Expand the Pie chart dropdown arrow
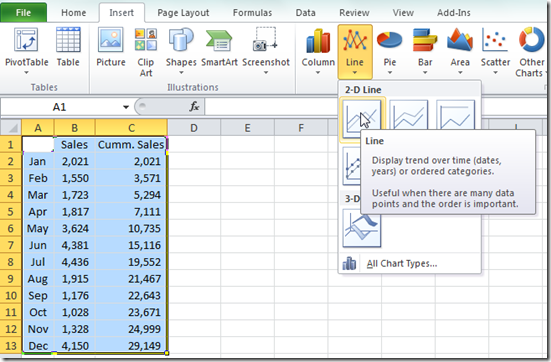Screen dimensions: 551x362 point(390,73)
